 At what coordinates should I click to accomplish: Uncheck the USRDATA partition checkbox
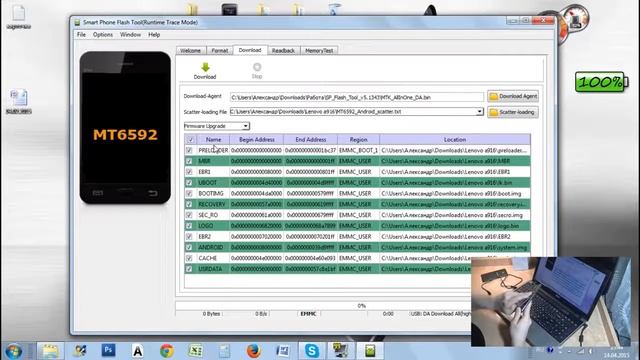pyautogui.click(x=189, y=269)
